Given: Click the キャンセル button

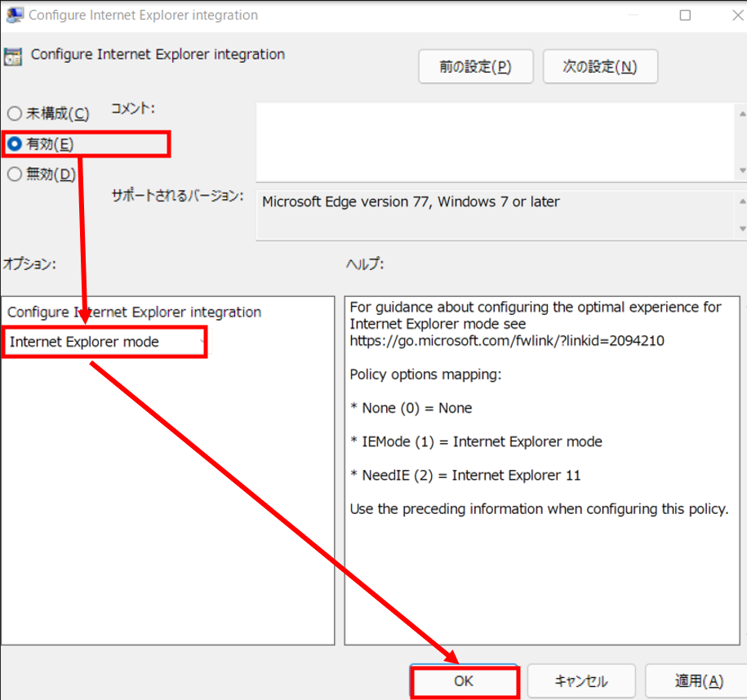Looking at the screenshot, I should pos(581,681).
